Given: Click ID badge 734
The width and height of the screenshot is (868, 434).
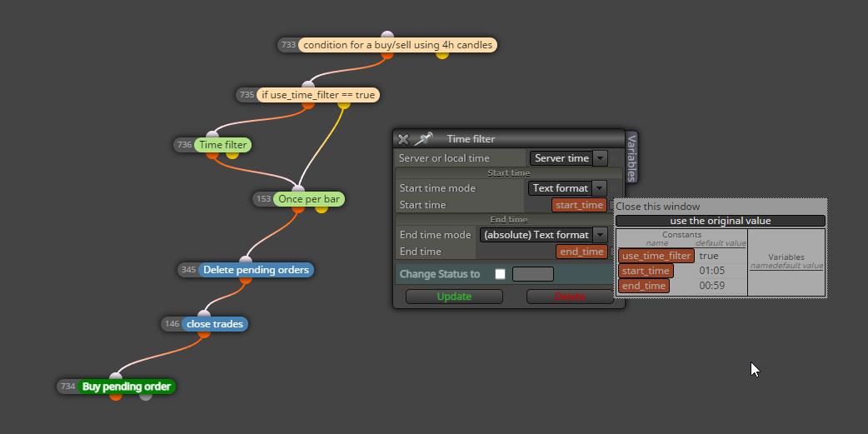Looking at the screenshot, I should click(x=67, y=387).
